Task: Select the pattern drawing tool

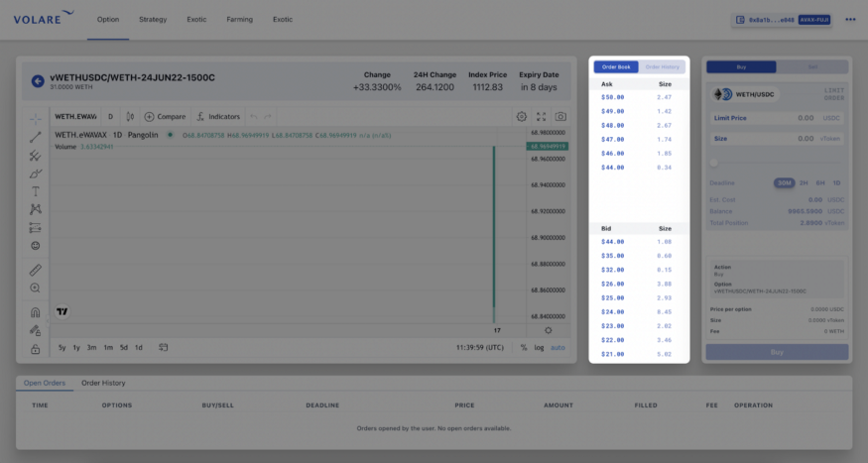Action: tap(36, 209)
